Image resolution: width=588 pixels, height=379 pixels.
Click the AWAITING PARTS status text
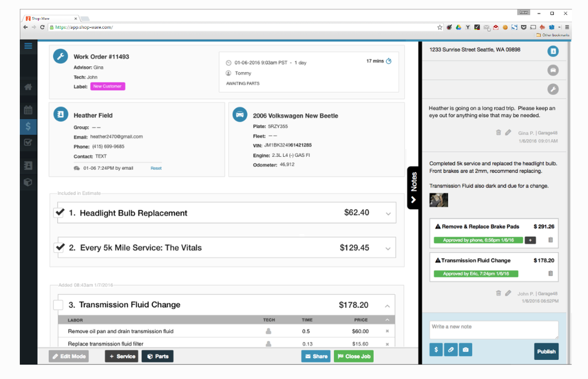[243, 83]
